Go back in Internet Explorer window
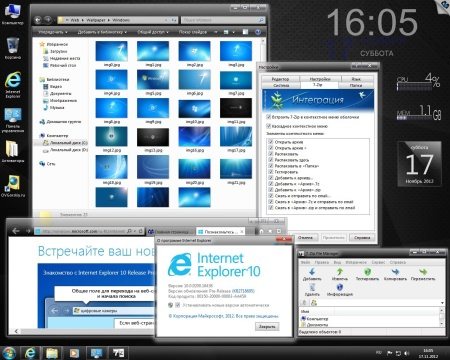Image resolution: width=450 pixels, height=360 pixels. pyautogui.click(x=16, y=231)
